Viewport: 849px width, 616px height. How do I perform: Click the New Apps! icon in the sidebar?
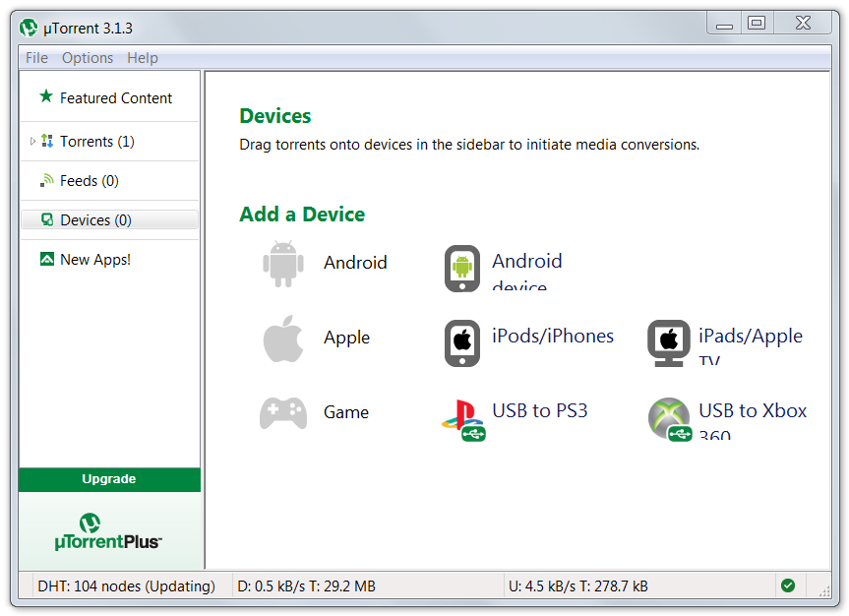click(47, 259)
